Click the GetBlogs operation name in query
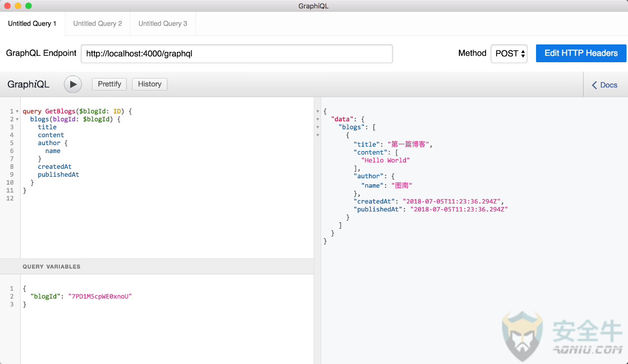 pyautogui.click(x=60, y=112)
